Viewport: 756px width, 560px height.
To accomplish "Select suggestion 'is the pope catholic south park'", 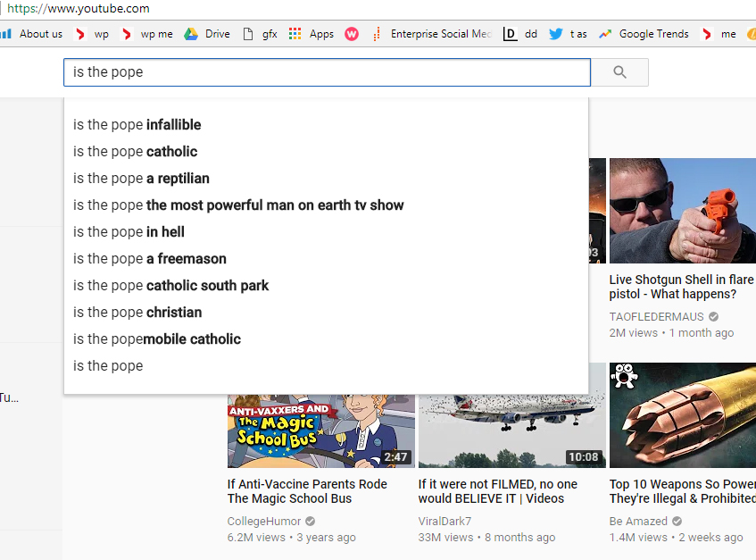I will click(x=170, y=286).
